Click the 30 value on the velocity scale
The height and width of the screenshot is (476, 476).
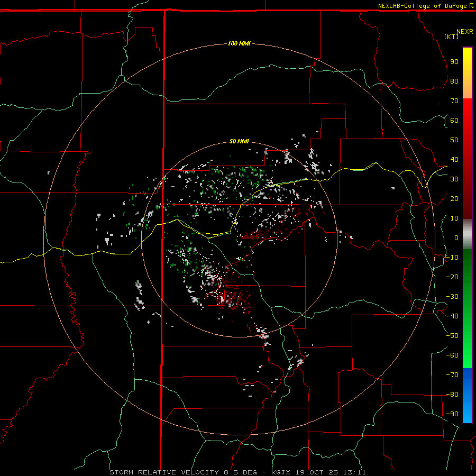(454, 179)
